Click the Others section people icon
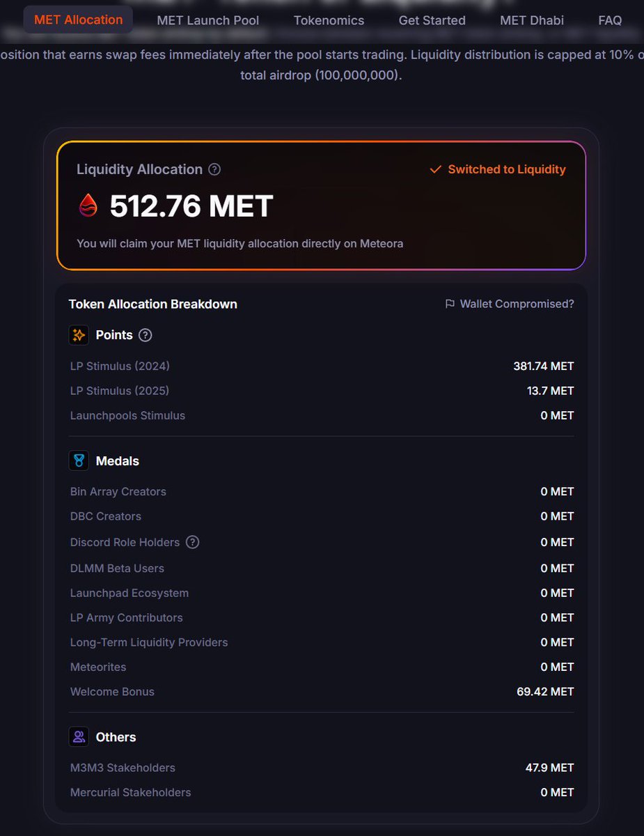The height and width of the screenshot is (836, 644). point(79,737)
